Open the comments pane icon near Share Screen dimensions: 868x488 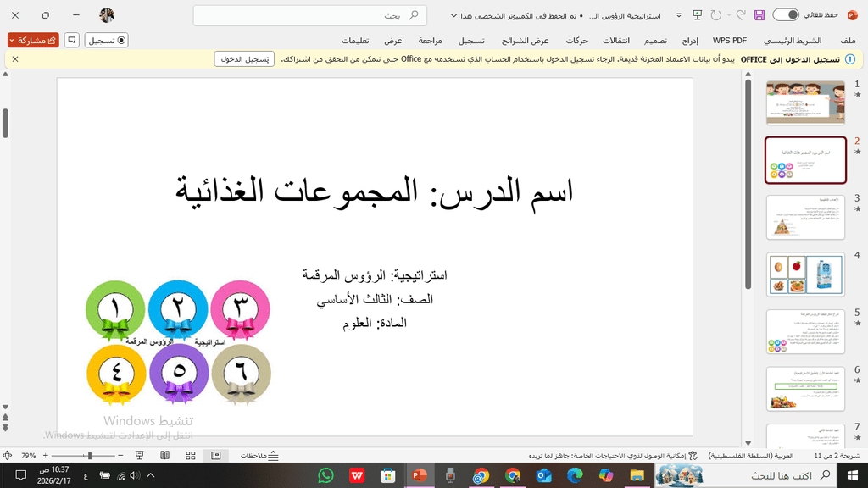coord(71,40)
